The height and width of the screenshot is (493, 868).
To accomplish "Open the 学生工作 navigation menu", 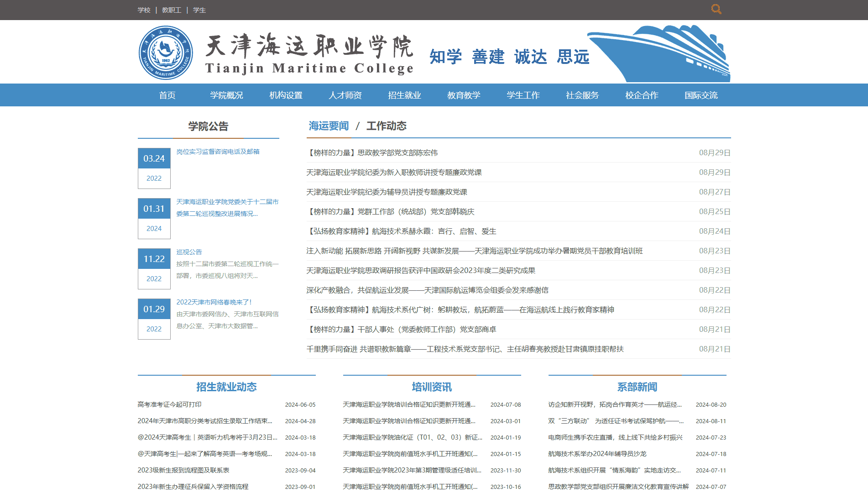I will pos(523,95).
